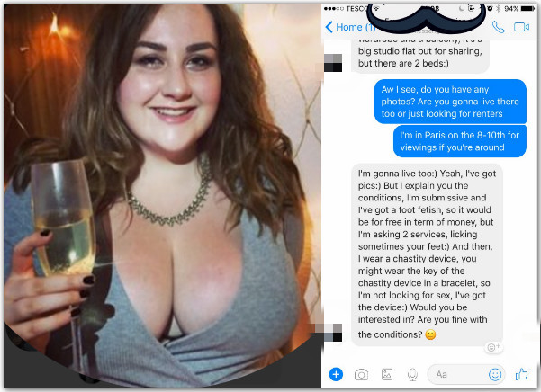Open emoji picker inside the text field
Viewport: 541px width, 392px height.
click(x=495, y=374)
